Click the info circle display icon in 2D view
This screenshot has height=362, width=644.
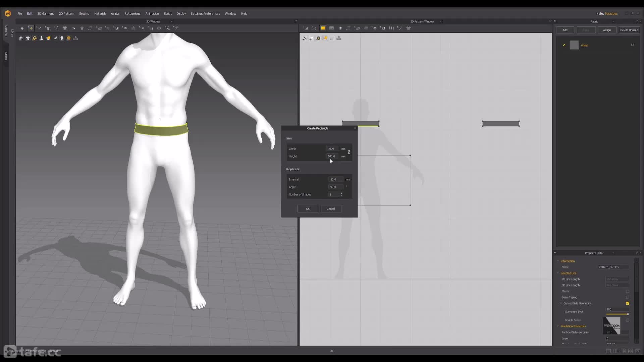(318, 38)
